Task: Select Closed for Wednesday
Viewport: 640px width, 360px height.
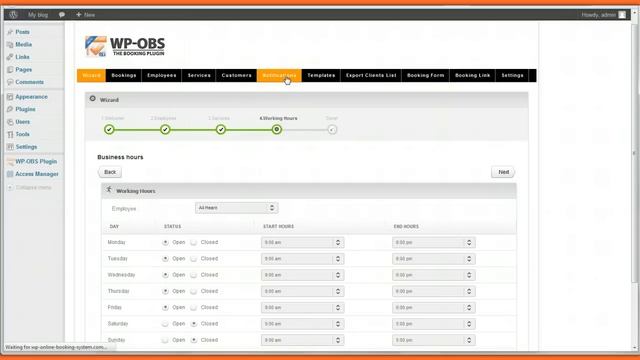Action: [193, 275]
